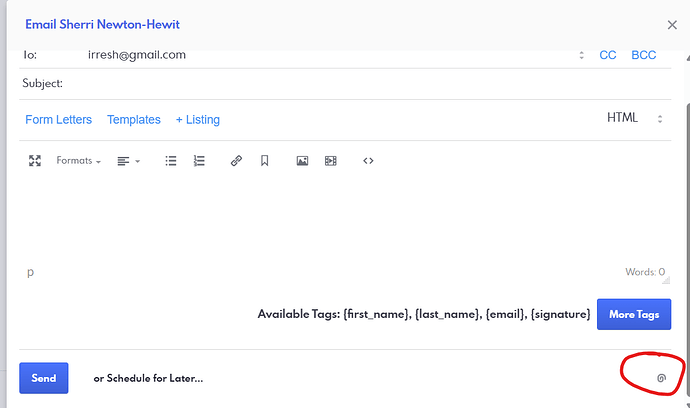Open the Templates link
The image size is (690, 408).
(x=134, y=119)
